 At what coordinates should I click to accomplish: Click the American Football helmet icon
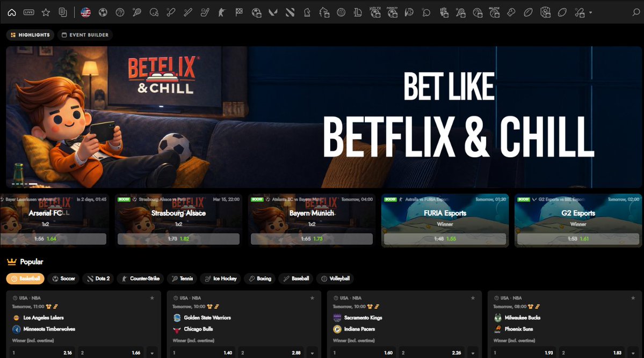coord(153,12)
